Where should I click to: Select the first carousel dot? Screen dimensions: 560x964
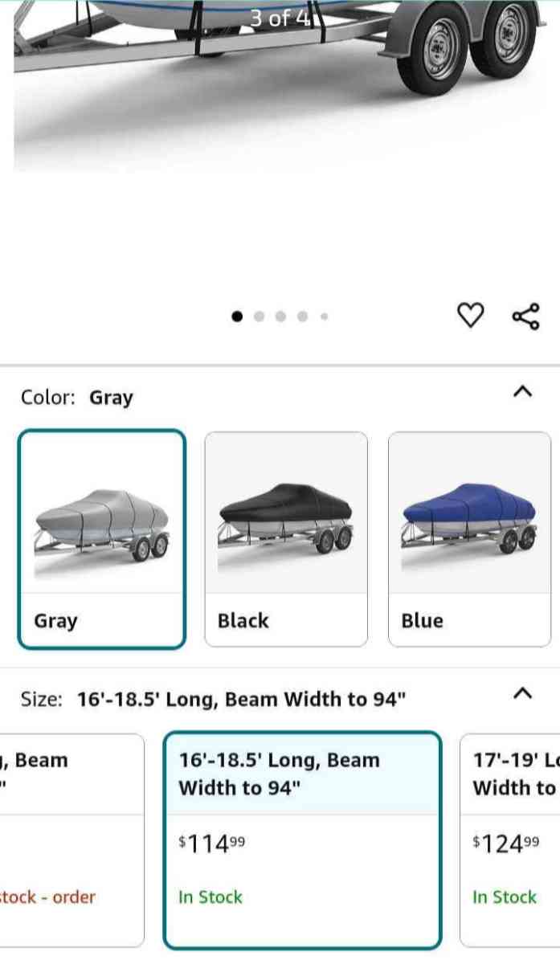237,317
